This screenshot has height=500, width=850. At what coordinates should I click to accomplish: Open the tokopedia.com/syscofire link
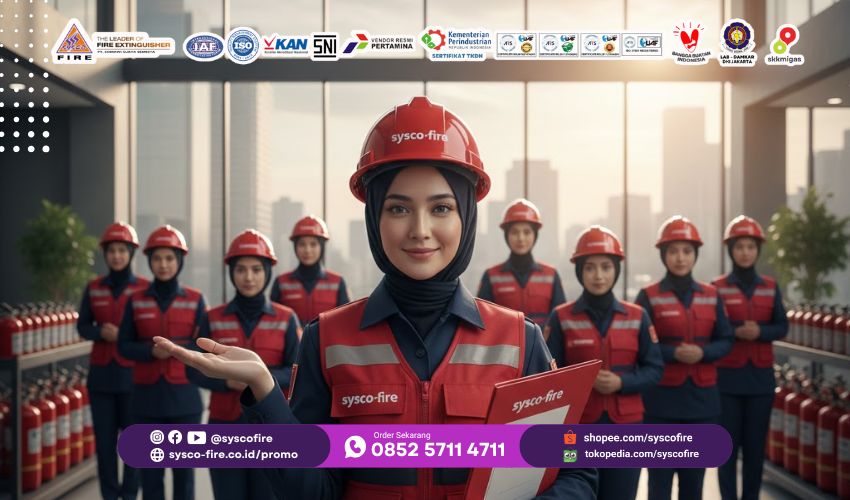(642, 454)
